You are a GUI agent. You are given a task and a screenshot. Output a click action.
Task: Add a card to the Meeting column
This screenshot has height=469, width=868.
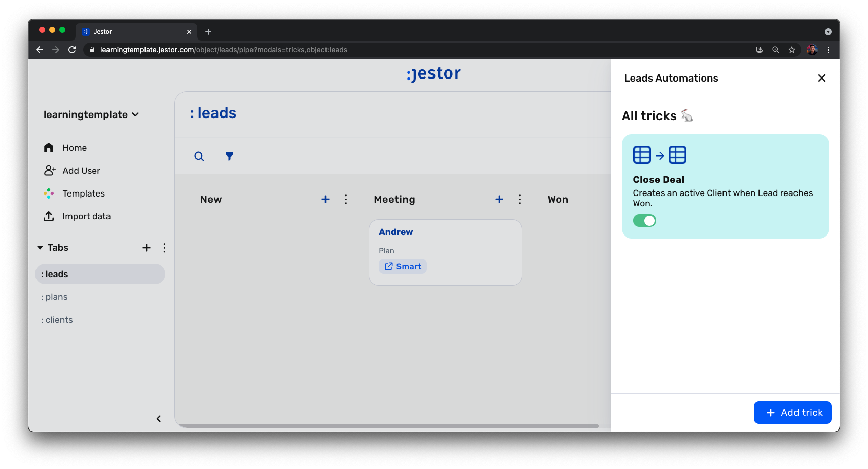click(499, 199)
